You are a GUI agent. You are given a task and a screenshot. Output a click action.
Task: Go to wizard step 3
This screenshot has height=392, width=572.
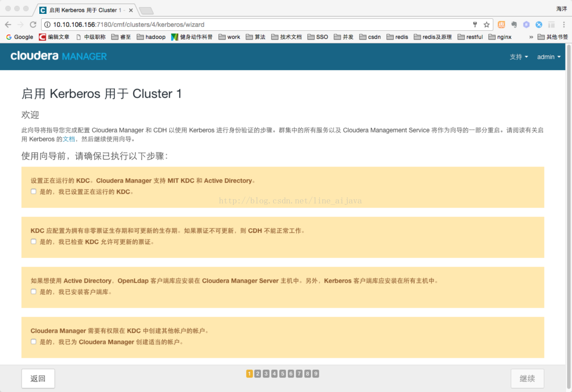(x=266, y=374)
